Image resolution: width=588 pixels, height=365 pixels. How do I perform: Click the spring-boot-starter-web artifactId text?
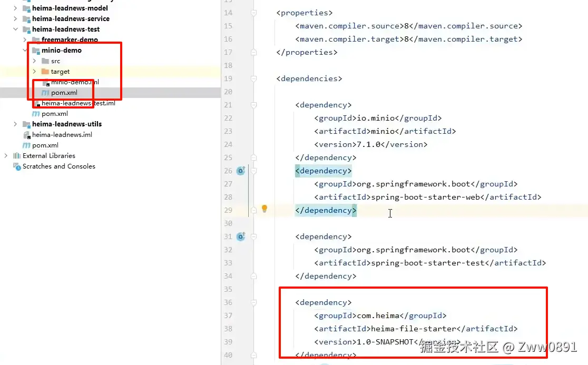coord(426,197)
